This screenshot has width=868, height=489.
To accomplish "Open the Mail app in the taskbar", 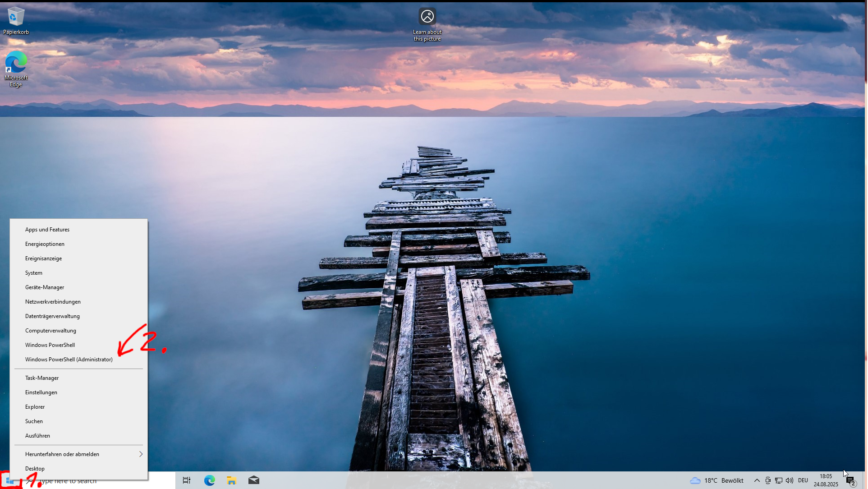I will pyautogui.click(x=254, y=480).
